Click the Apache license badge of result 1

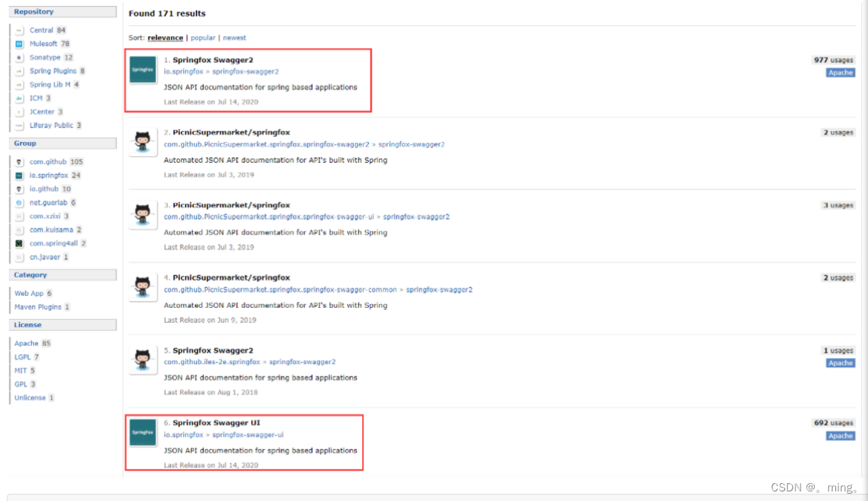[x=841, y=73]
